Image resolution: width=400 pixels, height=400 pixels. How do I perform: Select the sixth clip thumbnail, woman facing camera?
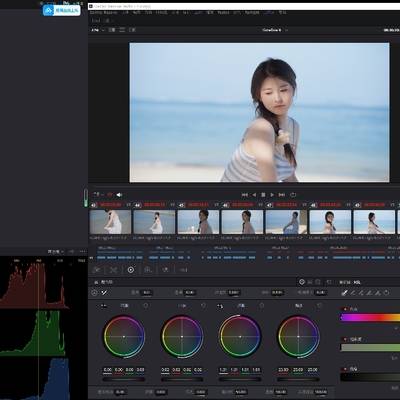coord(330,222)
